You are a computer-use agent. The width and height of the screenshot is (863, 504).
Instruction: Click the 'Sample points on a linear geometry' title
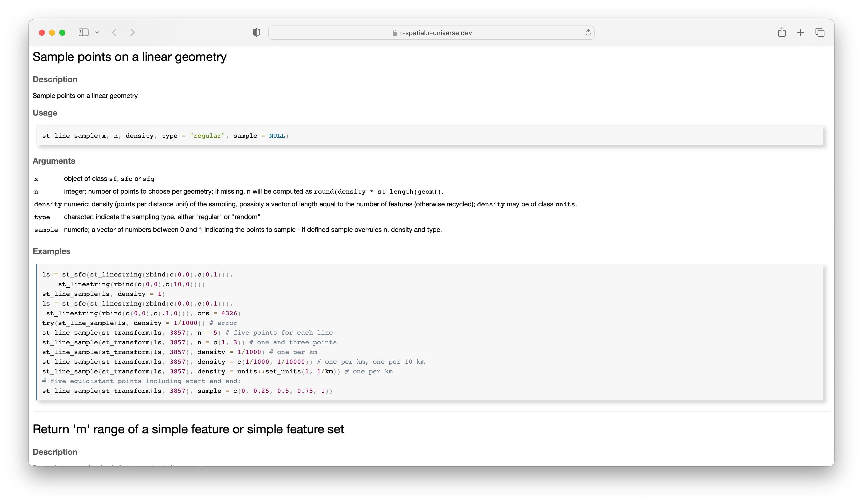click(129, 57)
